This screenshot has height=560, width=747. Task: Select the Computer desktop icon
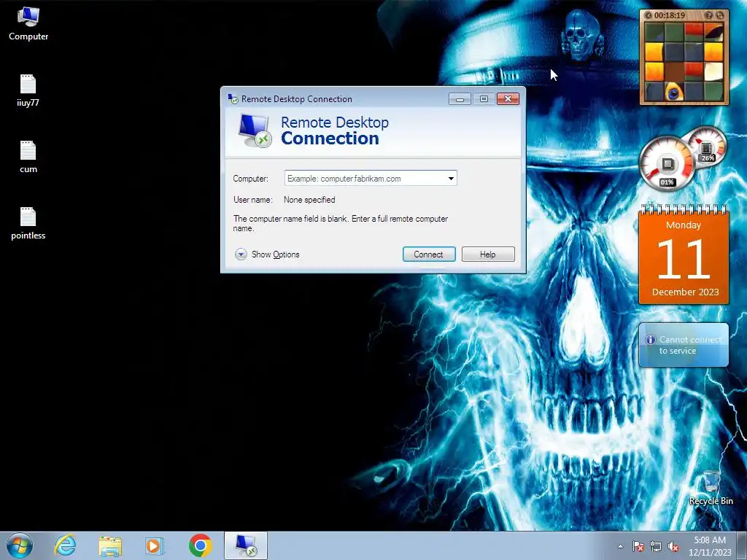click(28, 24)
